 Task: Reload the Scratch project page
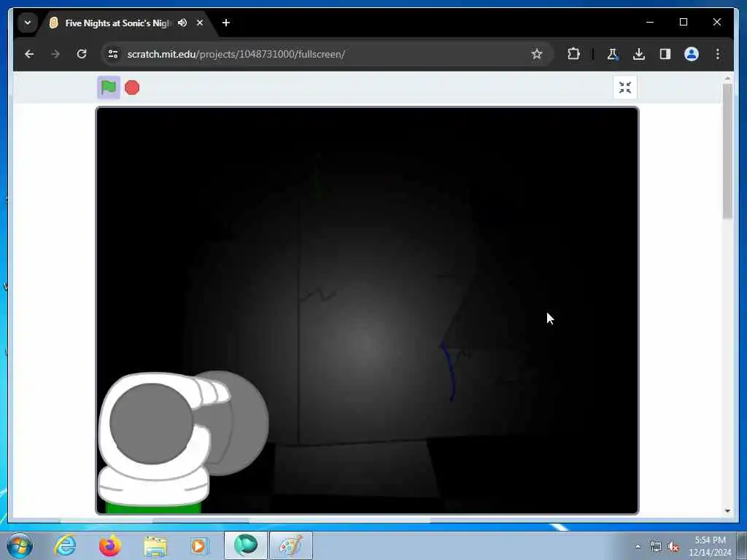[82, 54]
